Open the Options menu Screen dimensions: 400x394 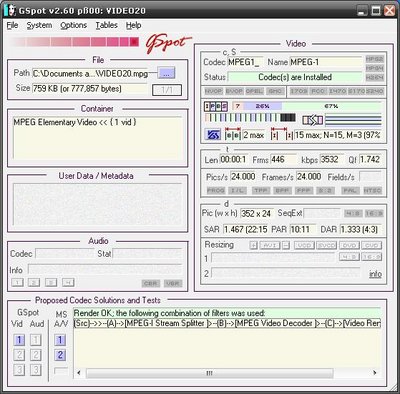74,25
